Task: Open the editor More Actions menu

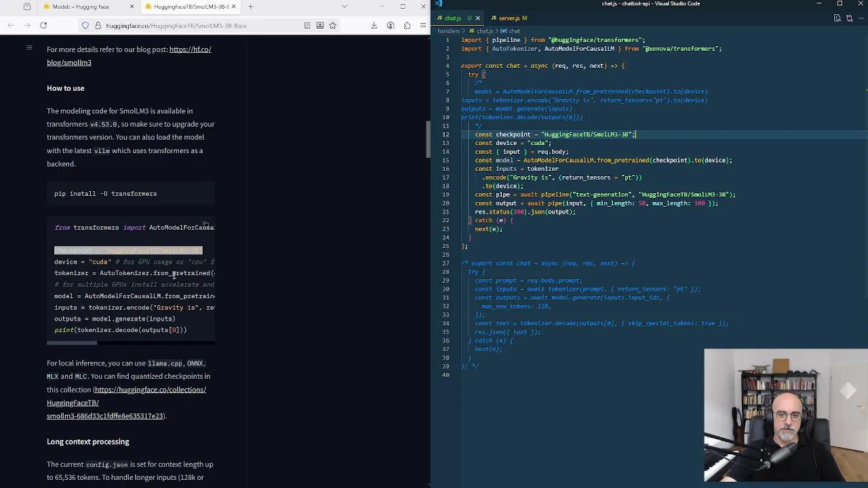Action: (861, 18)
